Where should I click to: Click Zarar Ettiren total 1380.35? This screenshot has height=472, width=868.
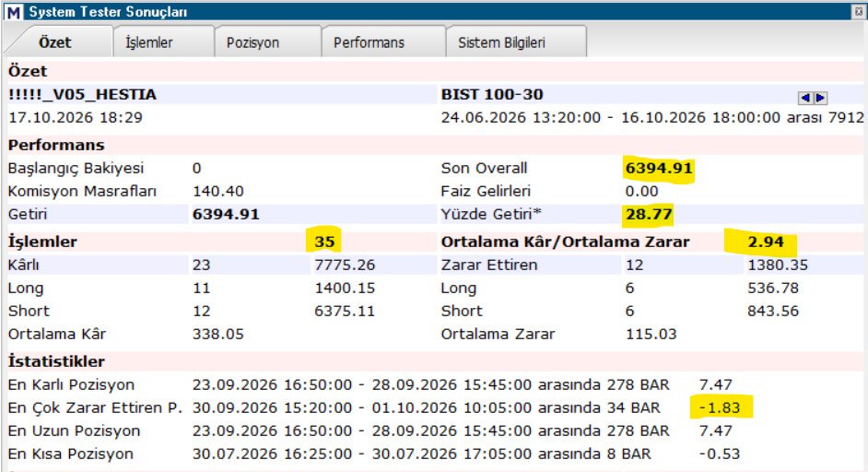pyautogui.click(x=777, y=265)
